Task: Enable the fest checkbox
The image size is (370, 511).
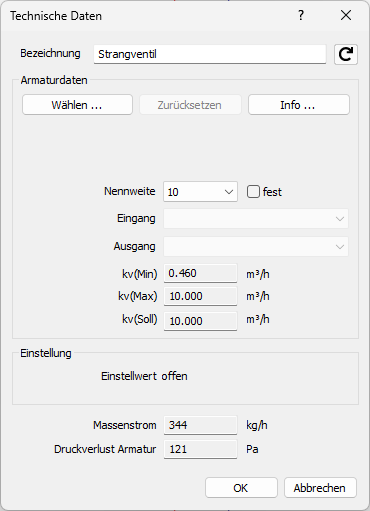Action: click(x=253, y=192)
